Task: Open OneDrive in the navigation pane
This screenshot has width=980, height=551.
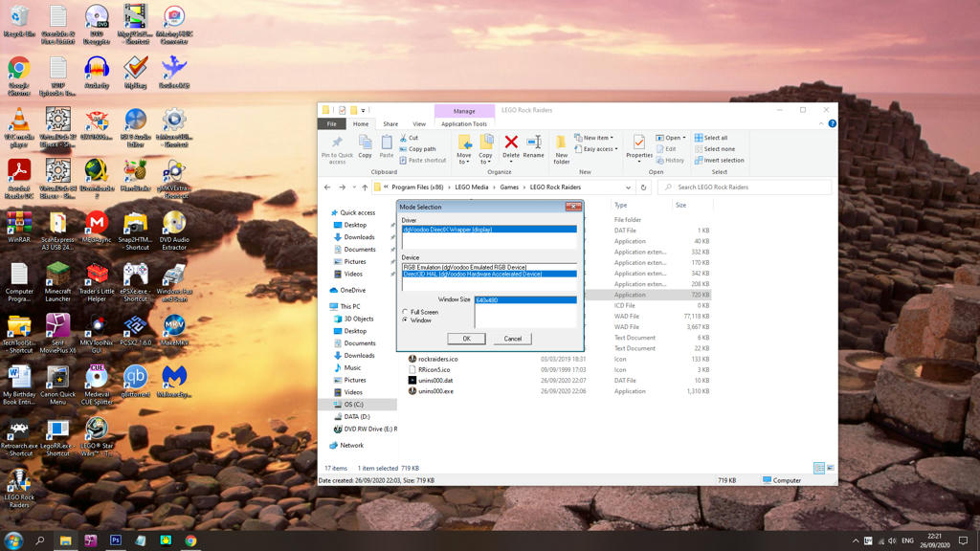Action: (x=352, y=290)
